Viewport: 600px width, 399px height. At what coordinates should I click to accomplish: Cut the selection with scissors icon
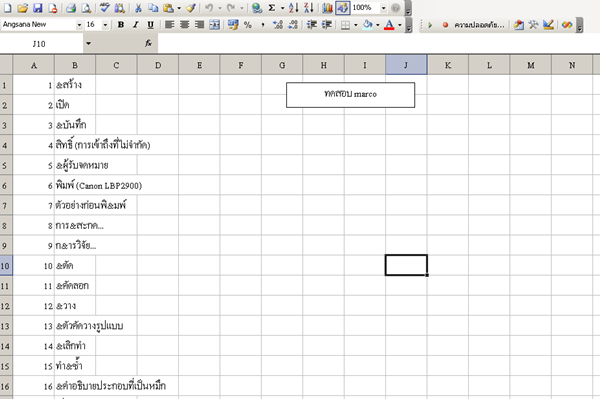[139, 8]
